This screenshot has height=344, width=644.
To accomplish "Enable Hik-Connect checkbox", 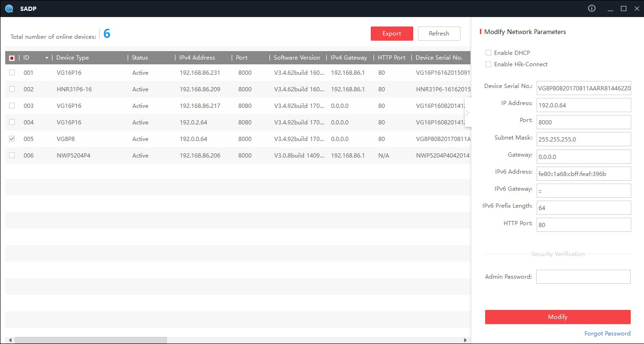I will (488, 64).
